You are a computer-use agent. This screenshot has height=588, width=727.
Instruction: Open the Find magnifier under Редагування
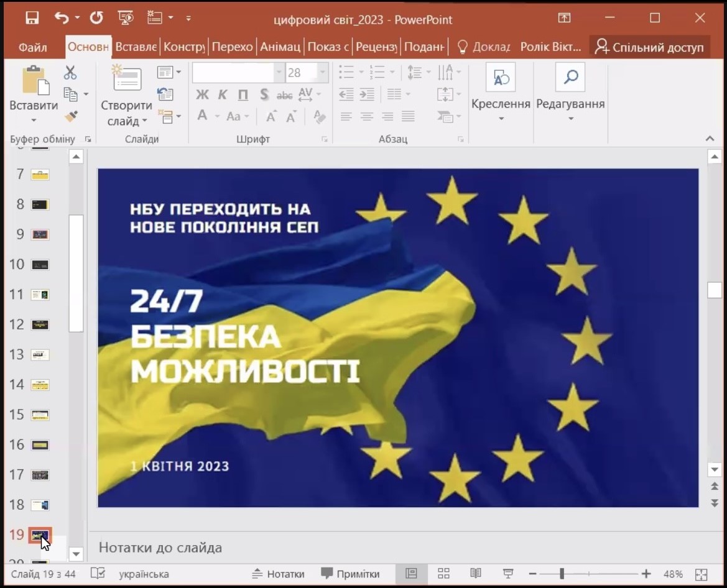570,78
